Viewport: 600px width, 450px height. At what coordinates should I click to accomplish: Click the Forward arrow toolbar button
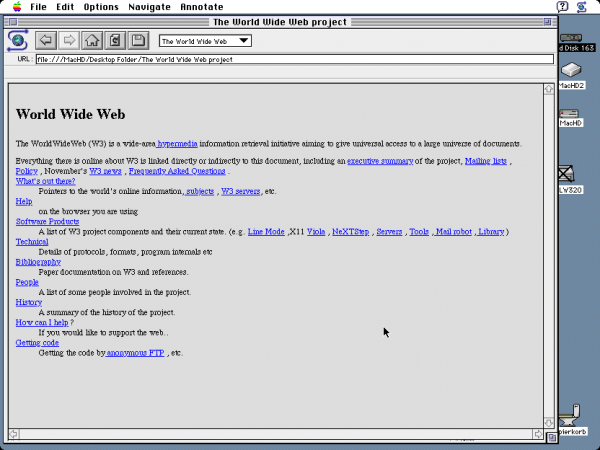click(x=69, y=41)
